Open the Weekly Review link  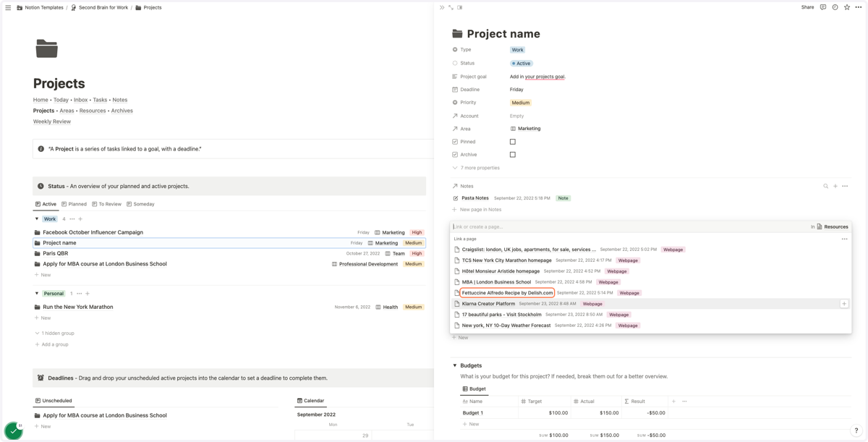tap(52, 122)
